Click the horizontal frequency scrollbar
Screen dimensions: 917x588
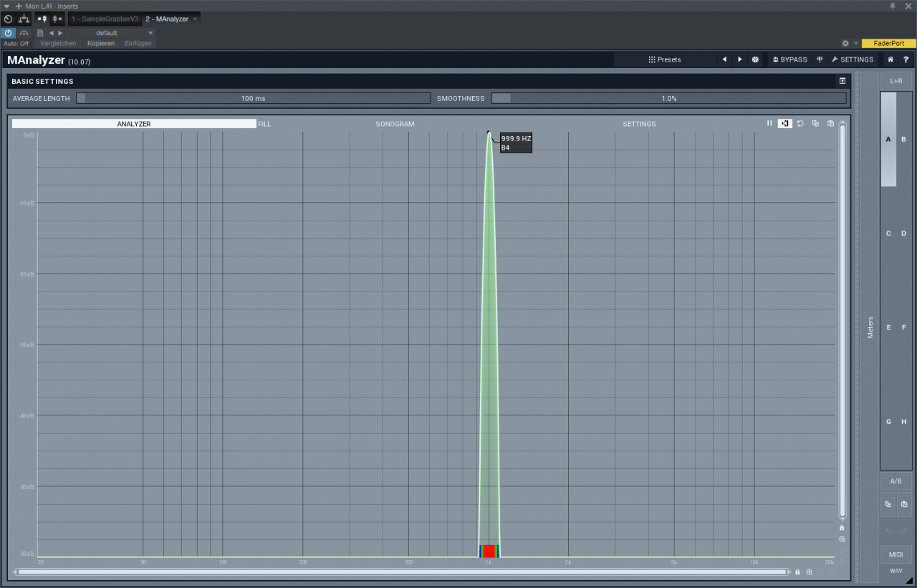(x=402, y=572)
